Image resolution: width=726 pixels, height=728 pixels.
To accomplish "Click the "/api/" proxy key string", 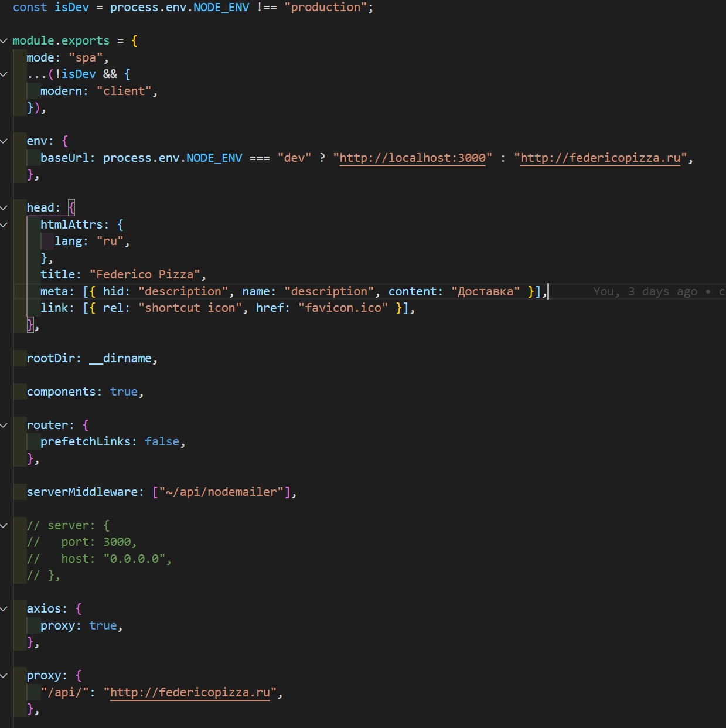I will coord(64,692).
